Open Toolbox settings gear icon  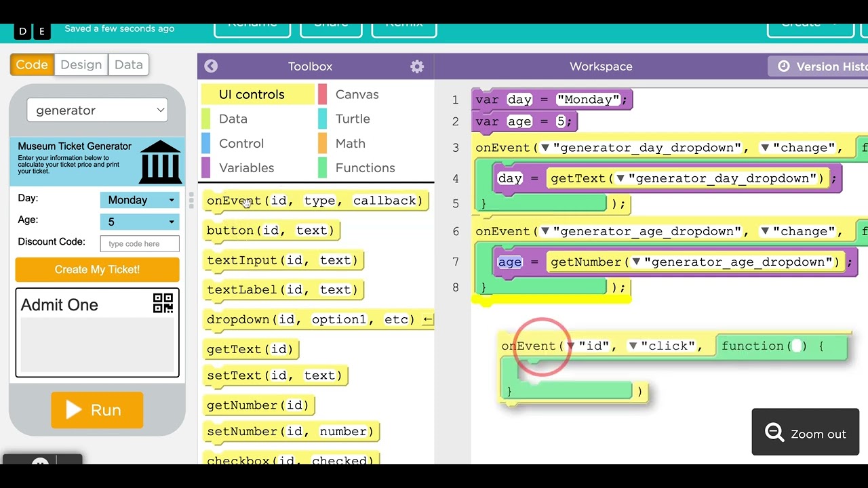pos(417,66)
